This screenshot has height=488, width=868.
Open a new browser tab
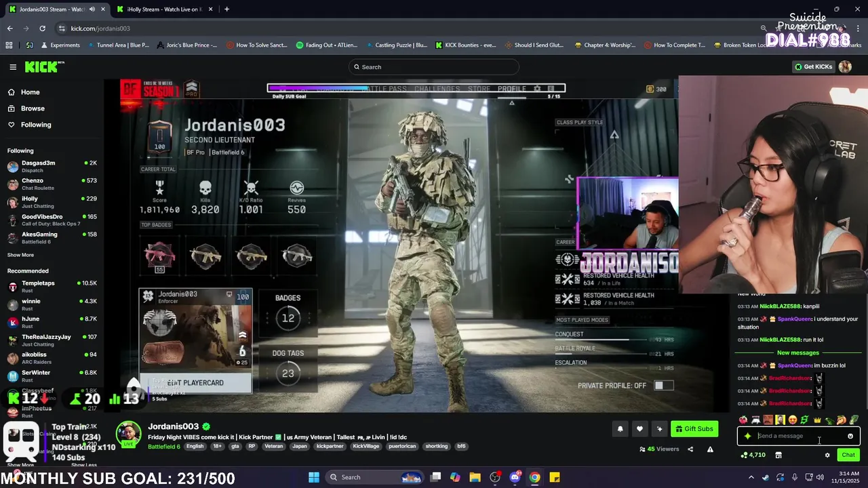tap(226, 9)
